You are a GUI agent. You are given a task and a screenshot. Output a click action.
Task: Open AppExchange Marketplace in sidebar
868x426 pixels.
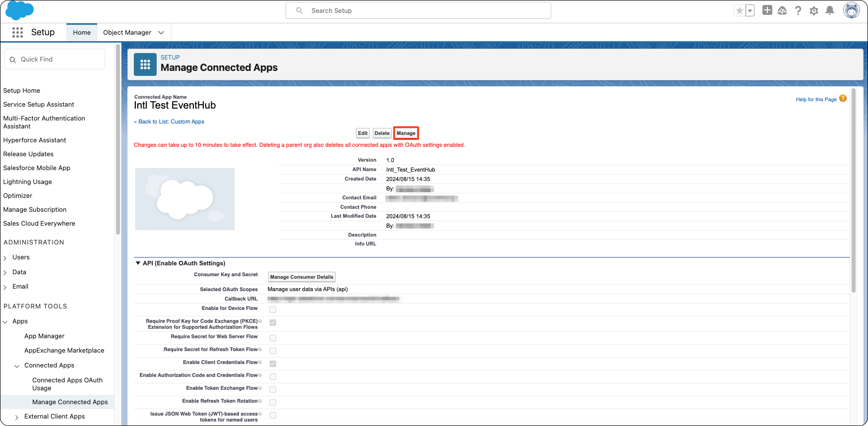pos(64,350)
